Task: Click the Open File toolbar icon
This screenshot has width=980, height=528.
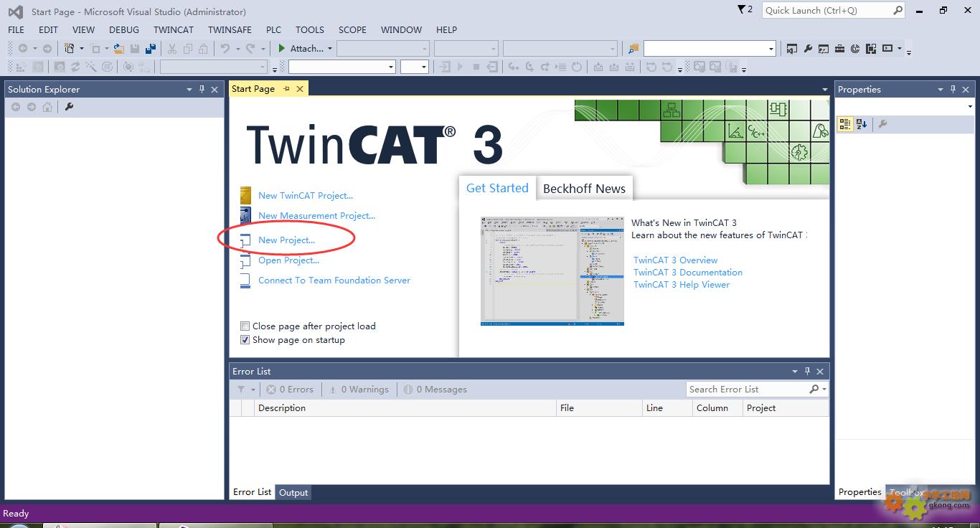Action: (118, 49)
